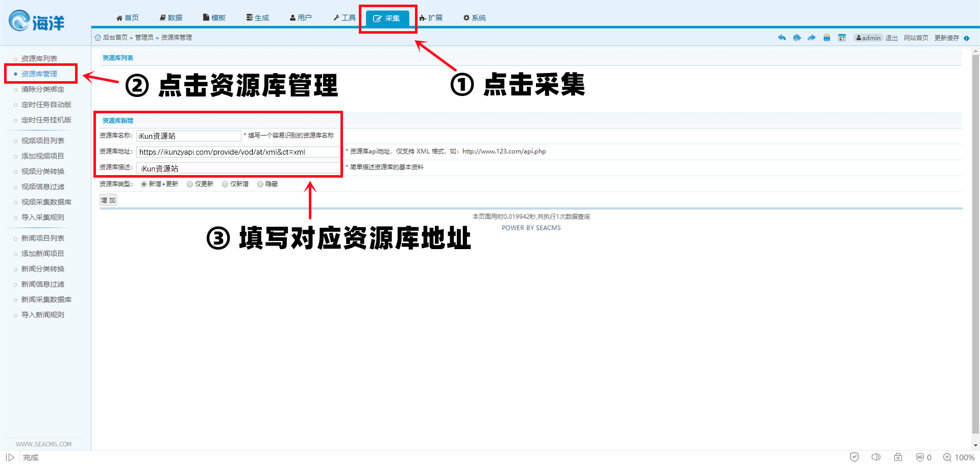Click the 100% zoom level control

coord(959,457)
